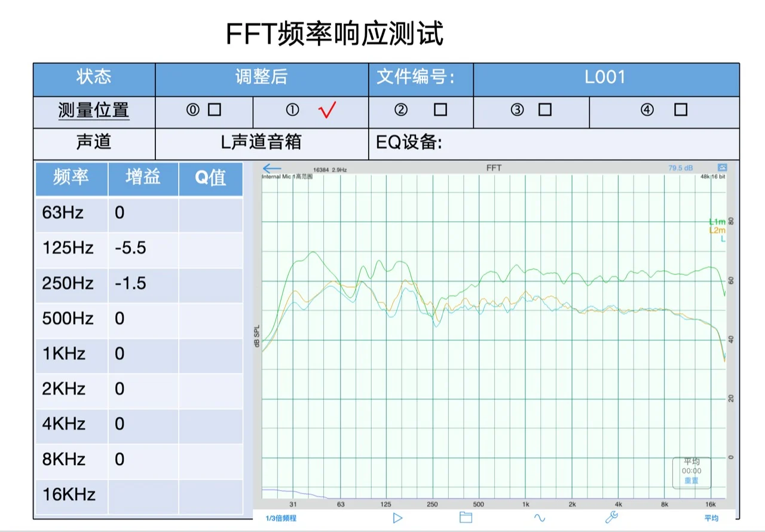
Task: Click the -1.5 gain value
Action: 130,283
